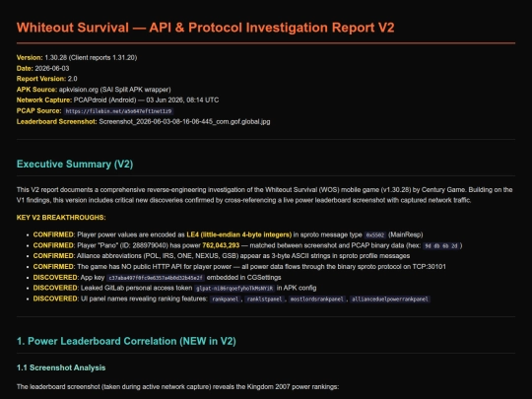Click the Power Leaderboard Correlation section heading
This screenshot has height=399, width=532.
[126, 341]
